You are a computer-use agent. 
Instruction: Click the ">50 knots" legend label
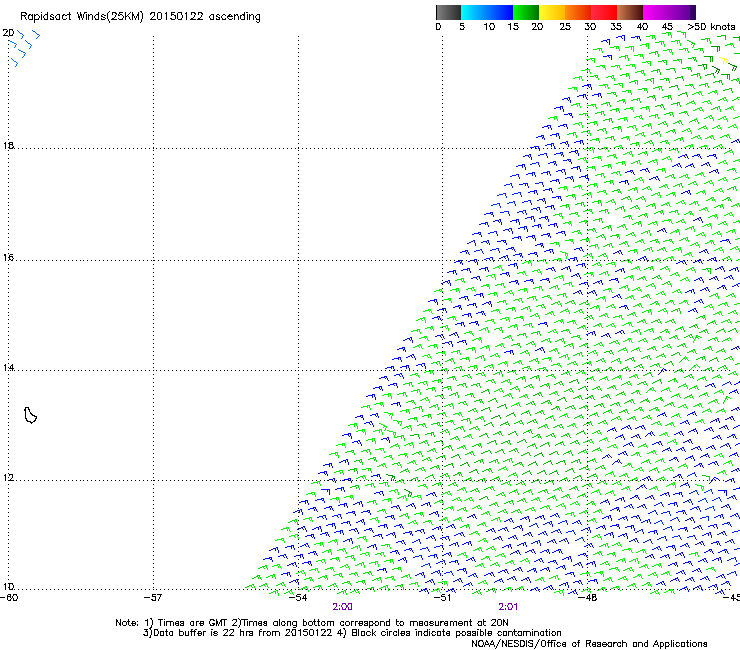[711, 27]
